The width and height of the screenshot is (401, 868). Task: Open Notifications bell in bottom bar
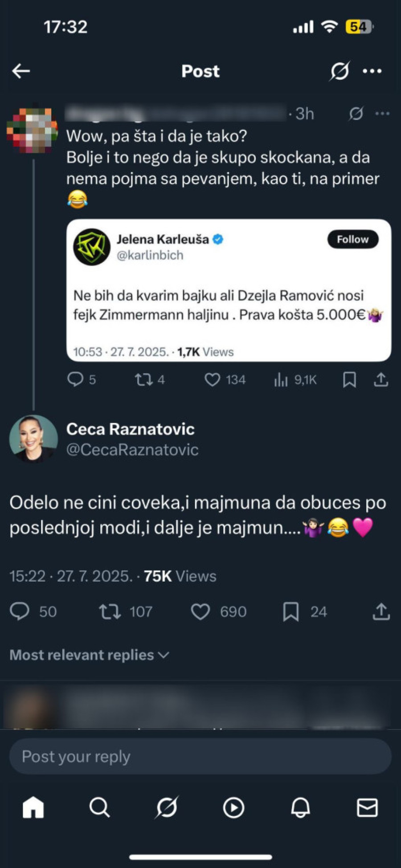(x=300, y=807)
